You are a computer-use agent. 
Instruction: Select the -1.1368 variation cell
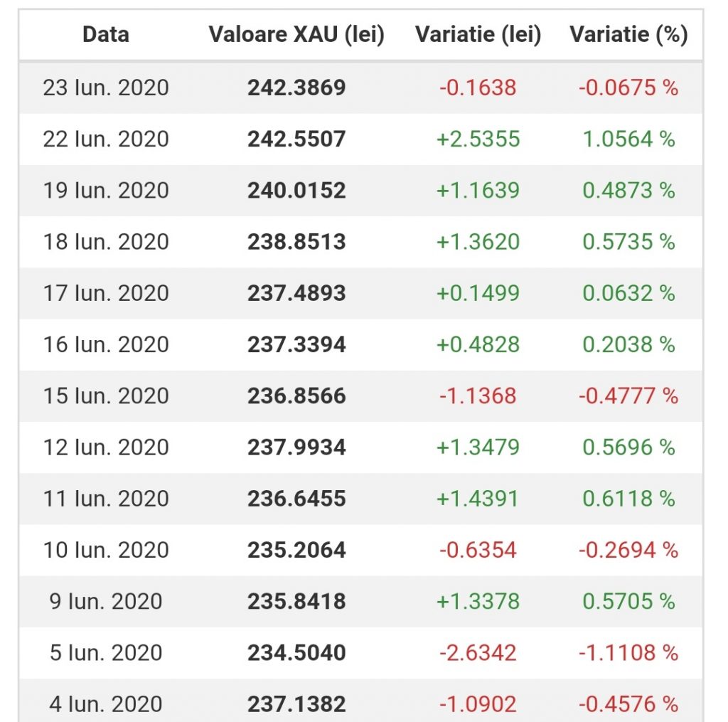pyautogui.click(x=478, y=396)
